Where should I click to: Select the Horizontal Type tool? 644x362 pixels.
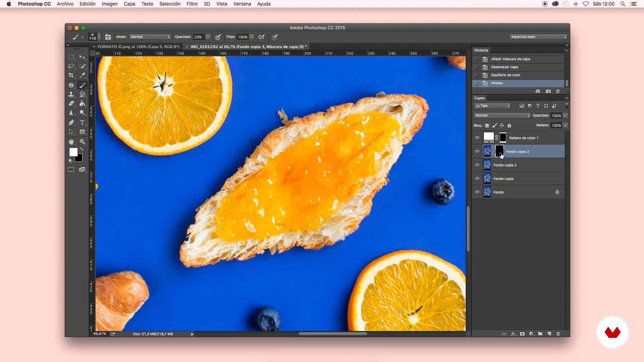pyautogui.click(x=82, y=123)
